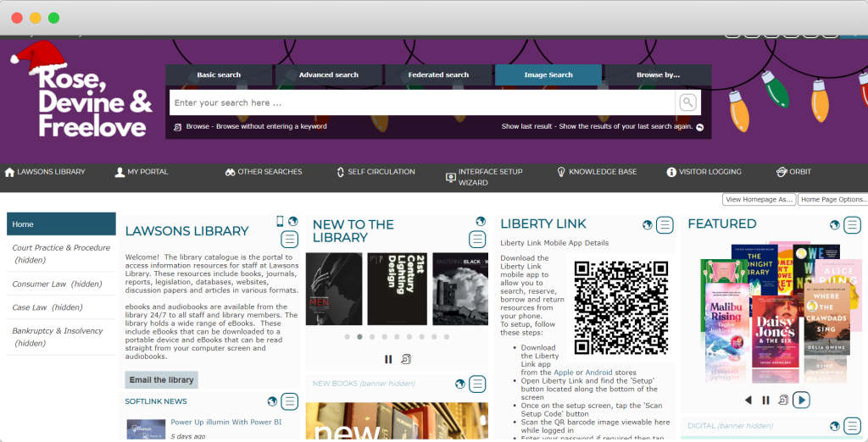Open the 21st Century Lighting Design cover
Viewport: 868px width, 442px height.
[x=397, y=289]
